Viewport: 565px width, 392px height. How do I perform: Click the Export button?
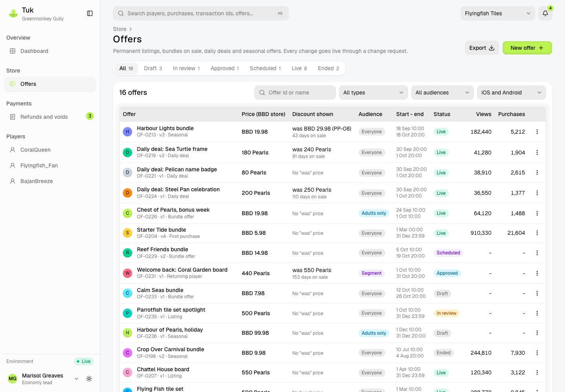click(x=482, y=48)
